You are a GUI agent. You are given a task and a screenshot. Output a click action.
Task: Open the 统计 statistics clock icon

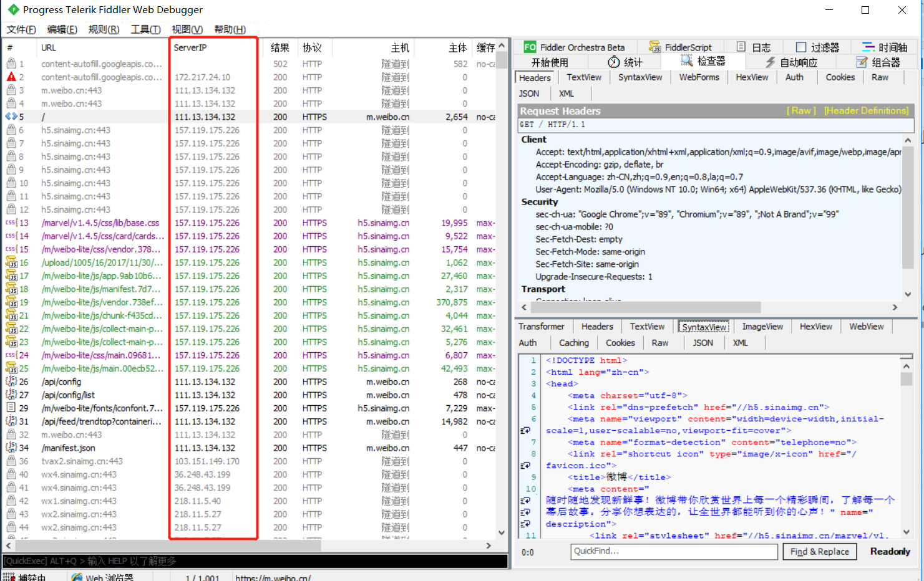[x=614, y=62]
